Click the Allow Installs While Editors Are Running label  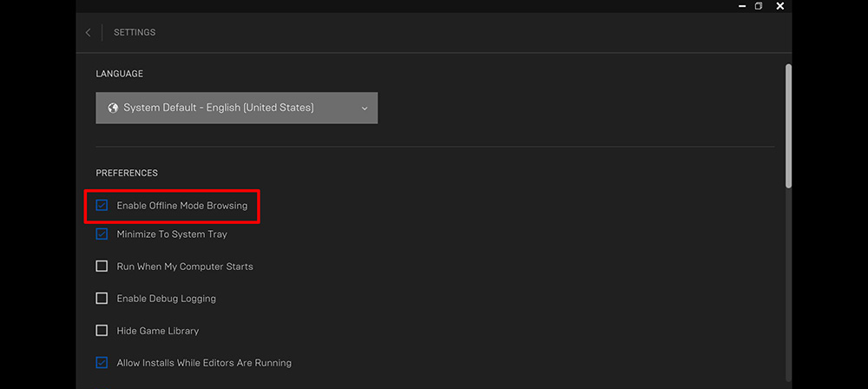(204, 363)
